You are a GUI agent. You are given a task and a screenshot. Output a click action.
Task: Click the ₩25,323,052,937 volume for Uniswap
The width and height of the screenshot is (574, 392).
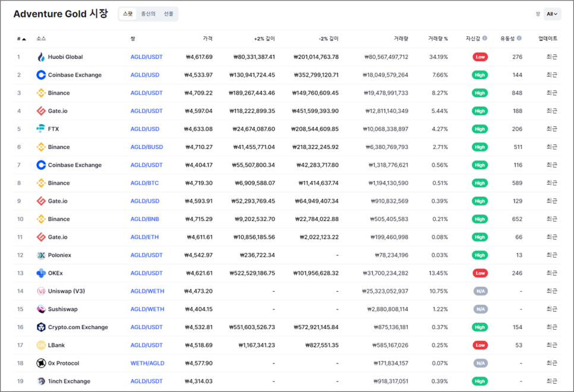385,291
